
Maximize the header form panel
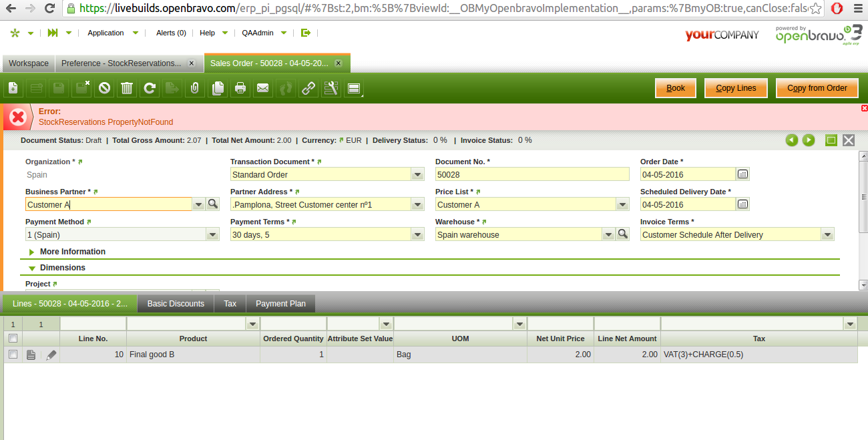[x=831, y=140]
